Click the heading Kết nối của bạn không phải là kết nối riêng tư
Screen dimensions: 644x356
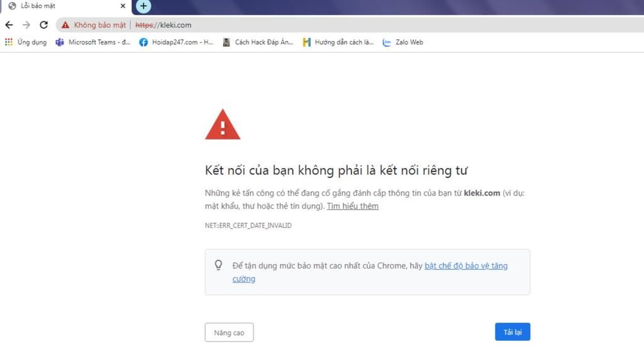pos(336,170)
